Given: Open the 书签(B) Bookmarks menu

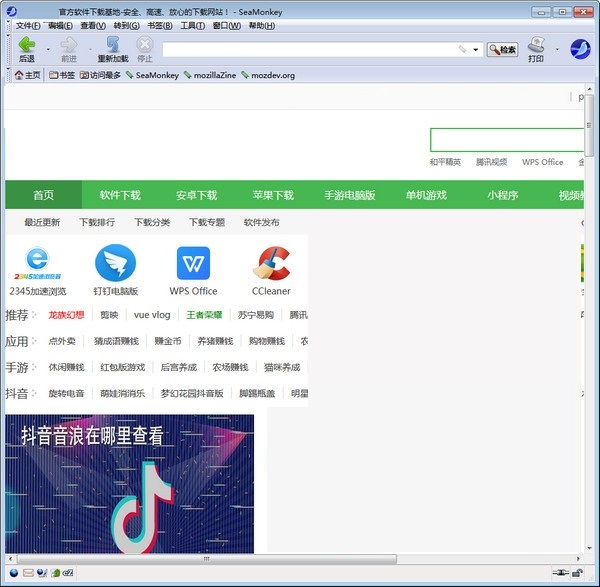Looking at the screenshot, I should (x=160, y=25).
